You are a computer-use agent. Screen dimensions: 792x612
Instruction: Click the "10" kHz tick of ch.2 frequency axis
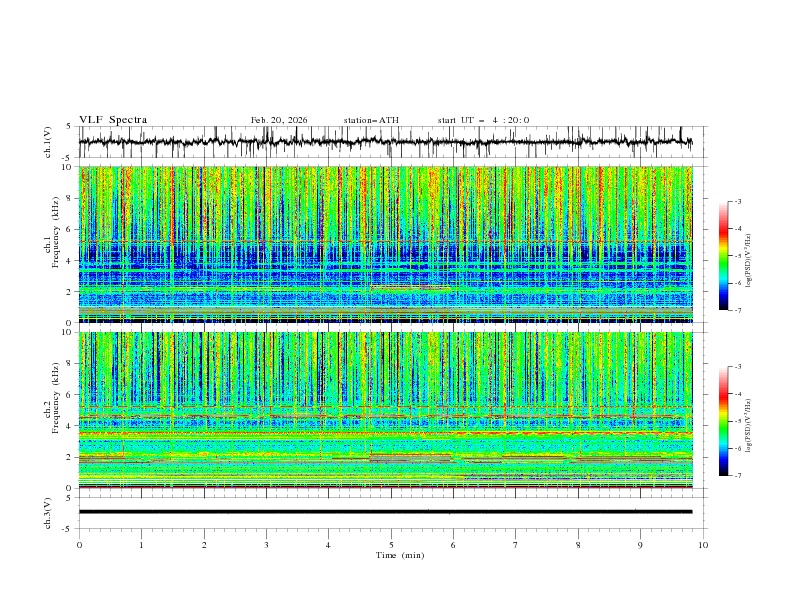68,332
